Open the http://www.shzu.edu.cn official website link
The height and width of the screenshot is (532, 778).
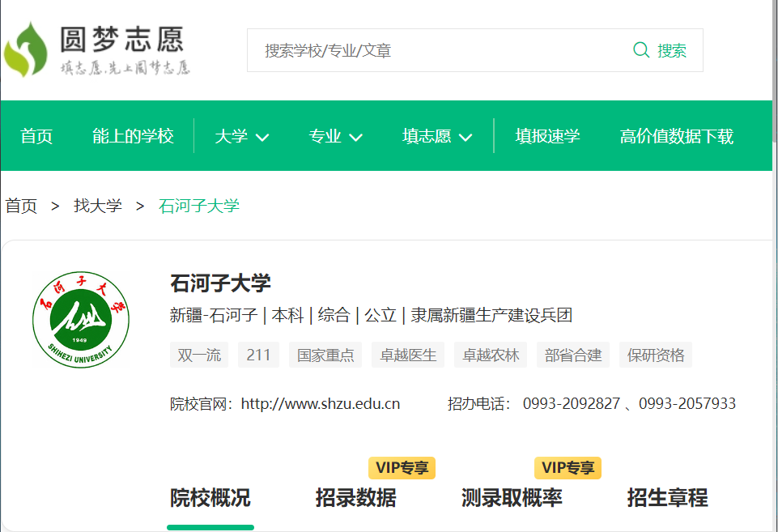pyautogui.click(x=321, y=404)
